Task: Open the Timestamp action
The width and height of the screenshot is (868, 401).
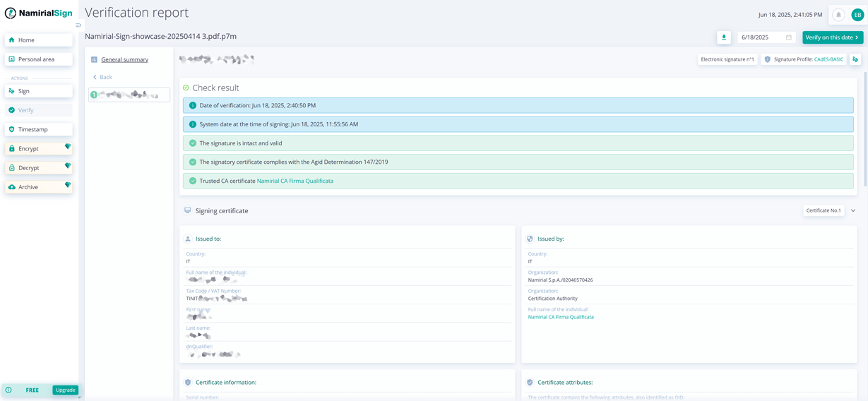Action: click(x=38, y=129)
